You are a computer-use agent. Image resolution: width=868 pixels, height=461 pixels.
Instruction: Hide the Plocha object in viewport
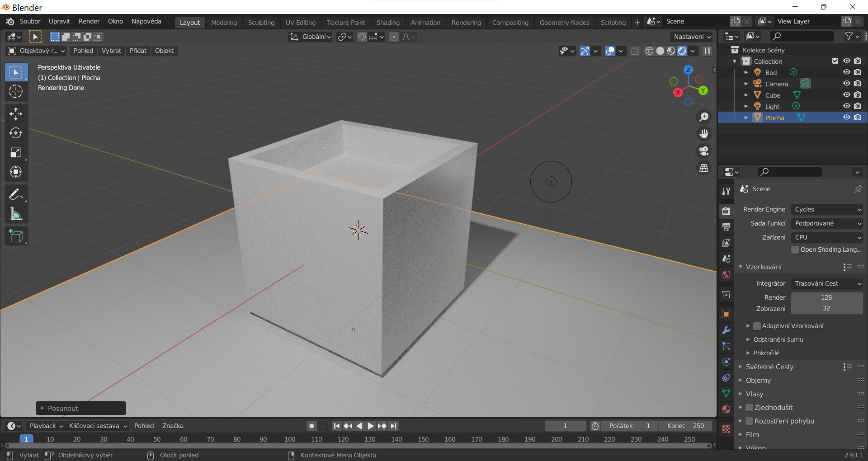(x=847, y=118)
